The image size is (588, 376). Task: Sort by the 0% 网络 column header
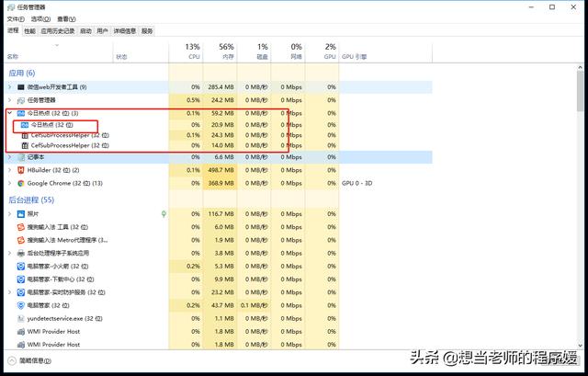point(288,52)
